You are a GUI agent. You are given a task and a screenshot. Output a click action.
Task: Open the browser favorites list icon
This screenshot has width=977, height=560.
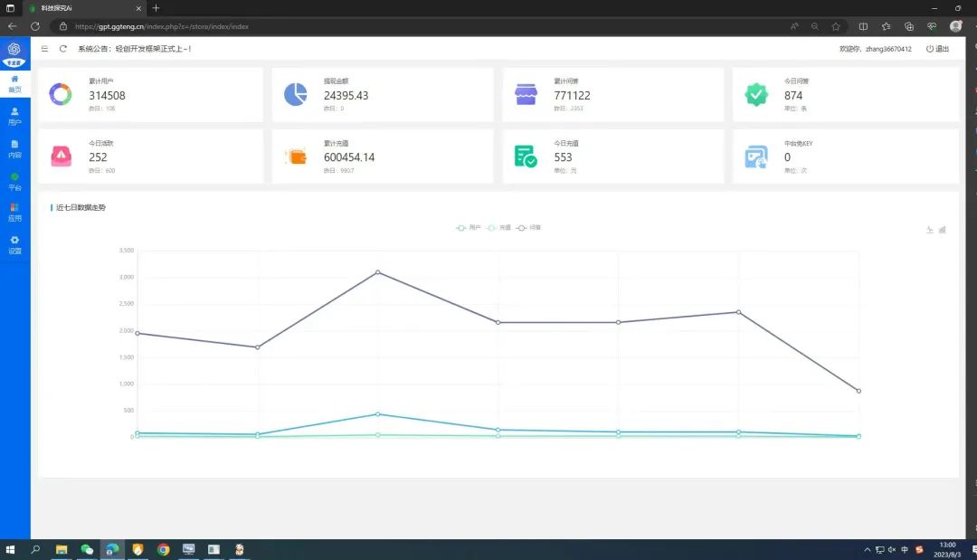pos(886,26)
